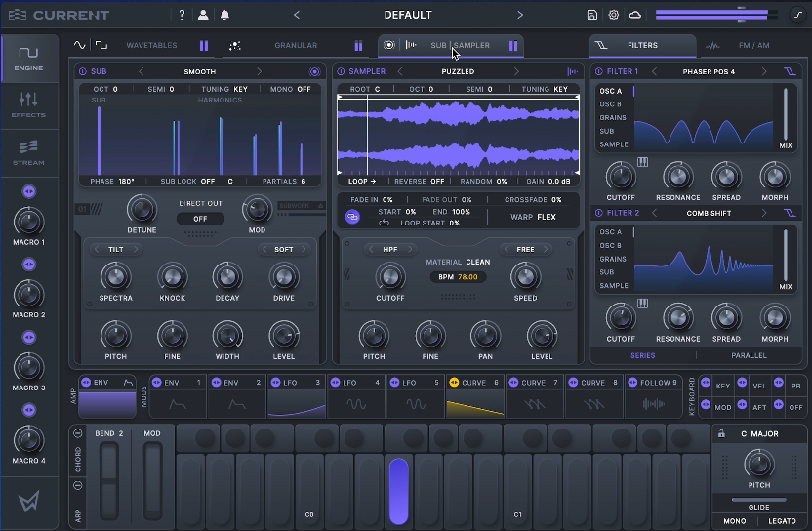Click the user account icon

coord(203,15)
